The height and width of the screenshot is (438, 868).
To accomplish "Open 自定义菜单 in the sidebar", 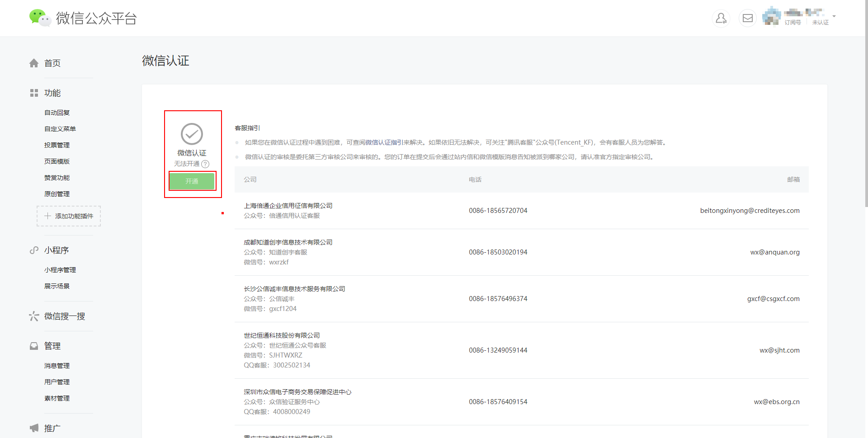I will [x=60, y=129].
